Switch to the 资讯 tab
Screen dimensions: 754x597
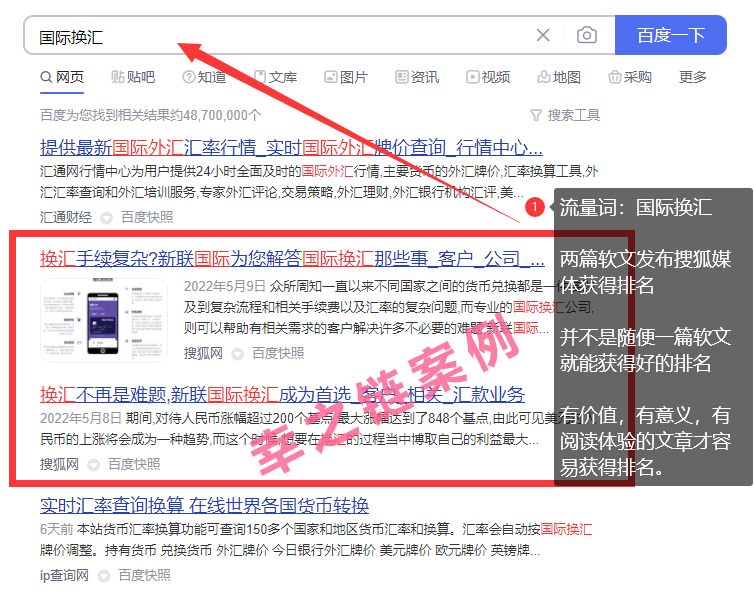coord(417,77)
